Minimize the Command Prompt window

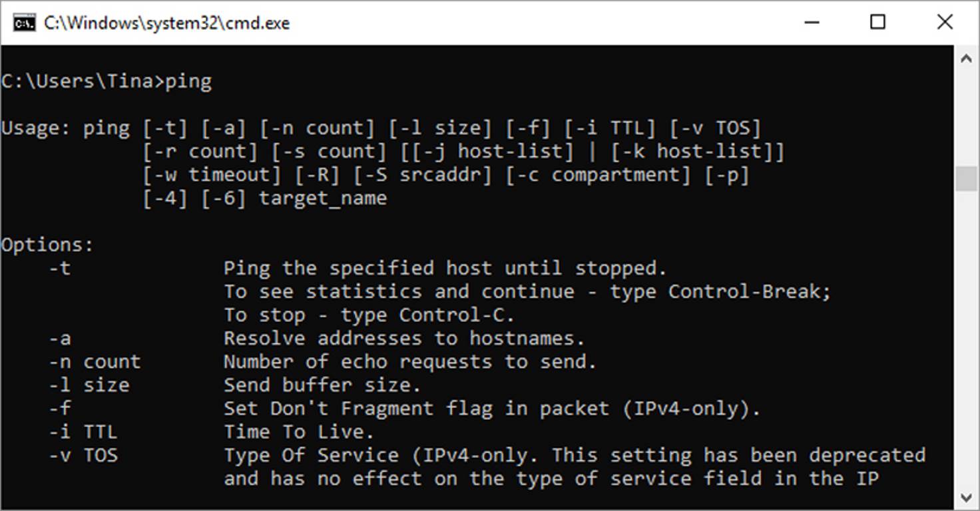tap(812, 23)
